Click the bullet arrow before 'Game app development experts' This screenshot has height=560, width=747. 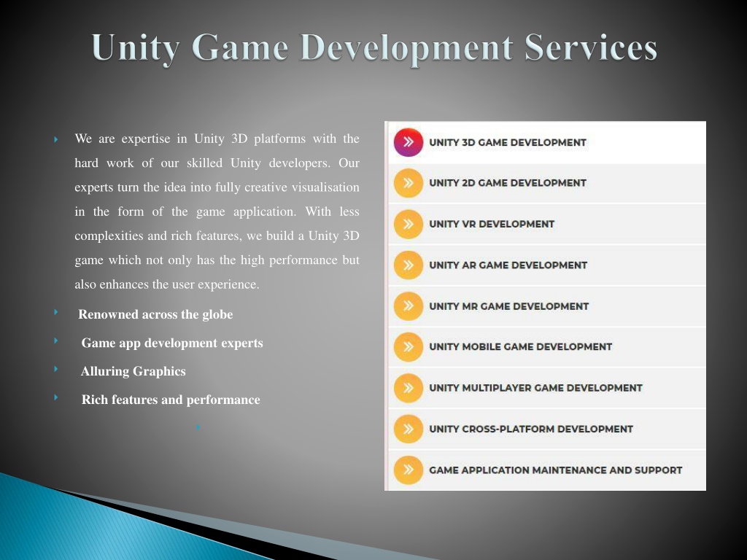(x=56, y=341)
